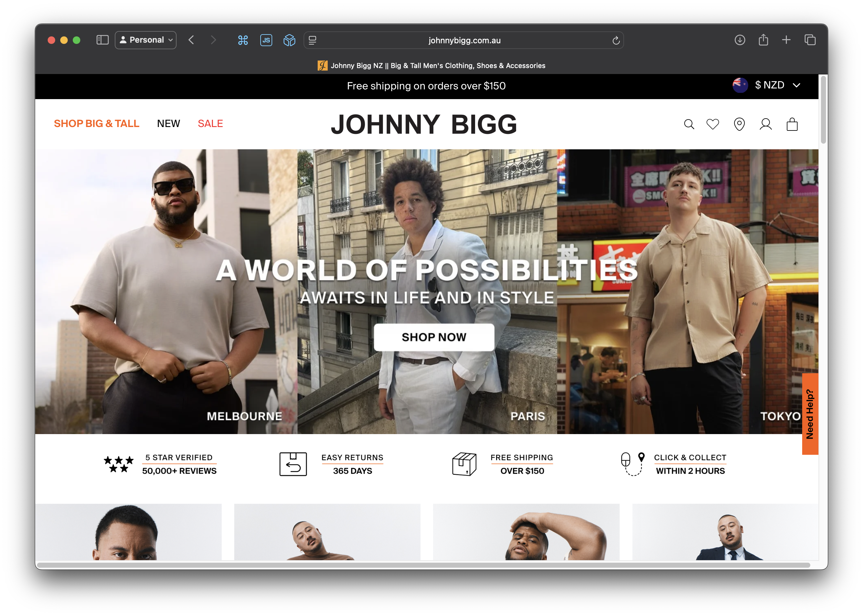Click the johnnybigg.com.au address field
The height and width of the screenshot is (616, 863).
pyautogui.click(x=464, y=40)
